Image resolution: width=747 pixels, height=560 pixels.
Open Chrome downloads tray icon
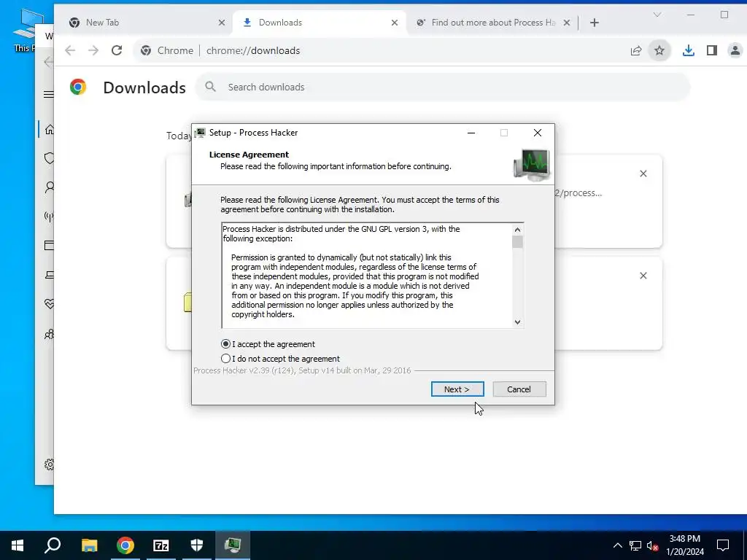[x=689, y=50]
